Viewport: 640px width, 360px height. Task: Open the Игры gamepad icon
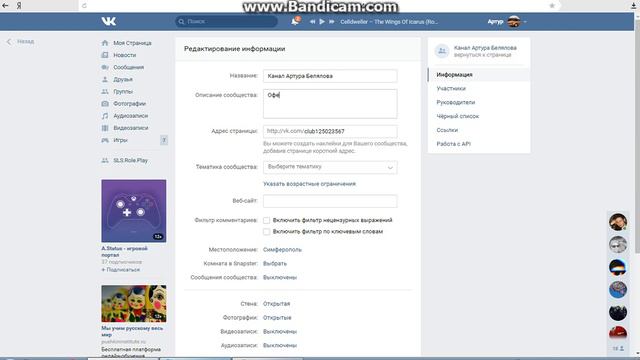(105, 140)
